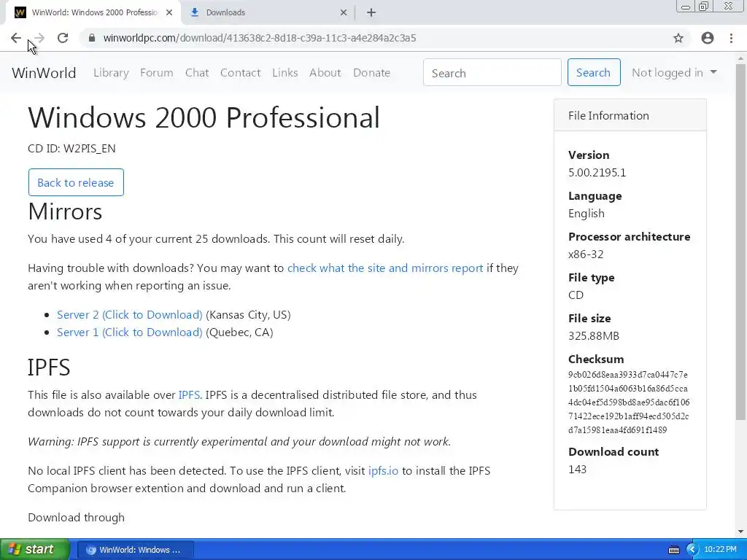Open the Forum nav item
747x560 pixels.
tap(156, 73)
